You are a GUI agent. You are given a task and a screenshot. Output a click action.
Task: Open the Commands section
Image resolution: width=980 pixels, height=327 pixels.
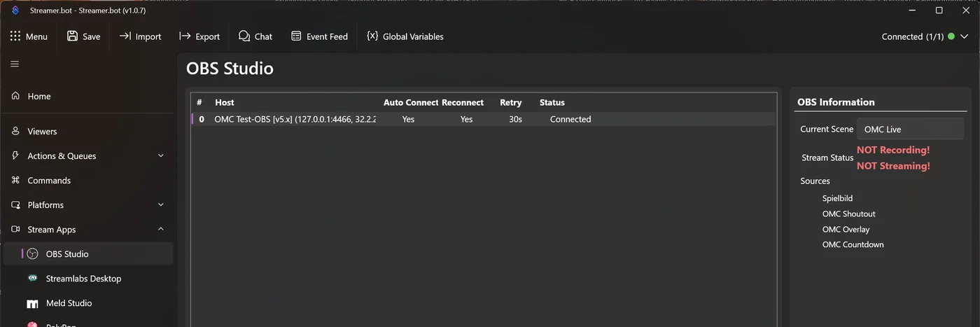(x=88, y=180)
